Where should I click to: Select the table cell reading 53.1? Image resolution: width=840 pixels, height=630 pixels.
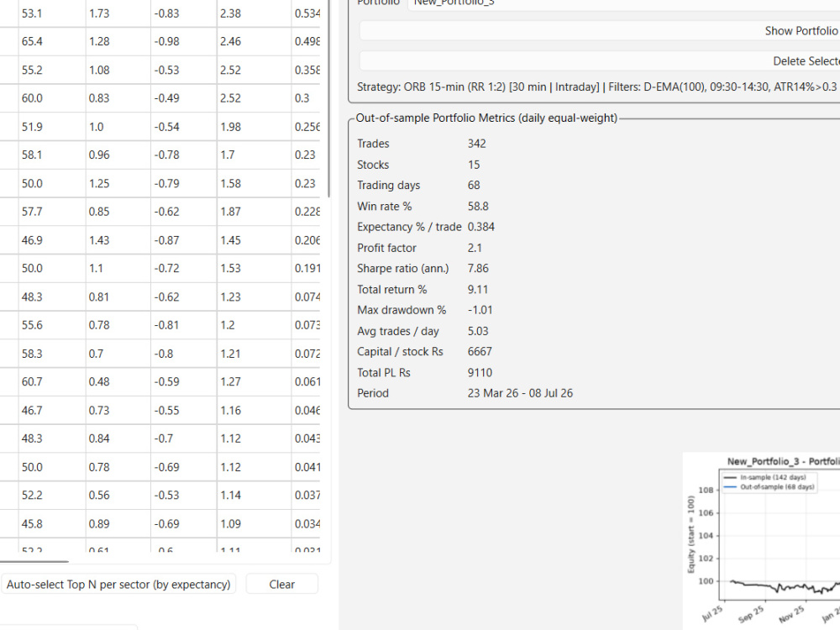point(52,13)
